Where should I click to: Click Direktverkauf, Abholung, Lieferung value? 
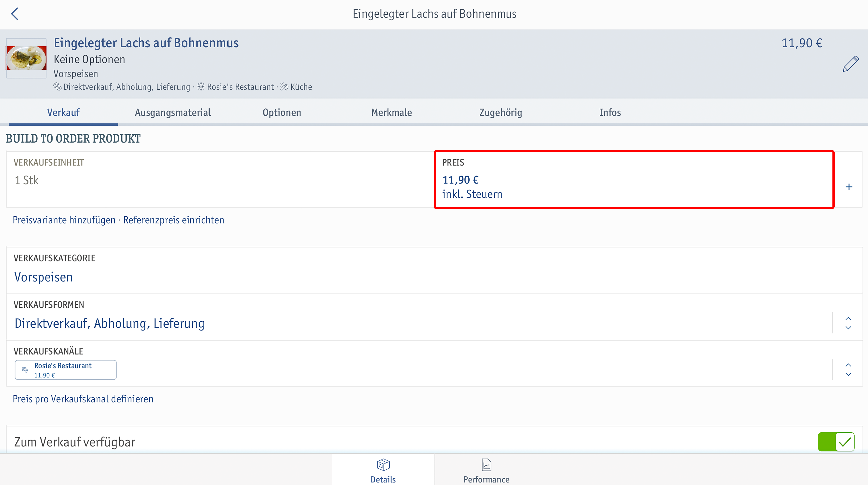point(109,323)
